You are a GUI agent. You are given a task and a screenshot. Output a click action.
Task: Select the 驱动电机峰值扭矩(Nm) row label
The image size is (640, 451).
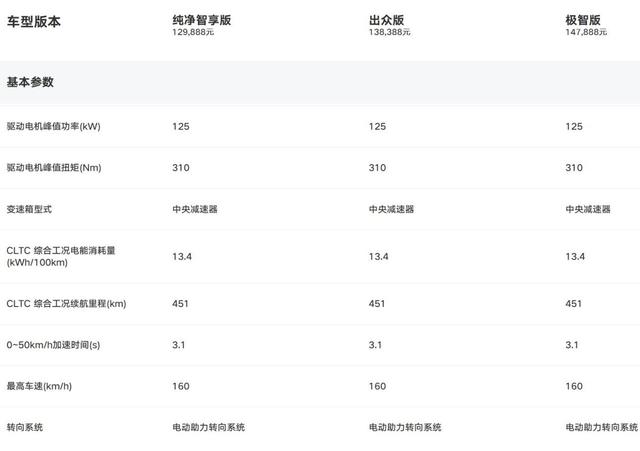[54, 168]
